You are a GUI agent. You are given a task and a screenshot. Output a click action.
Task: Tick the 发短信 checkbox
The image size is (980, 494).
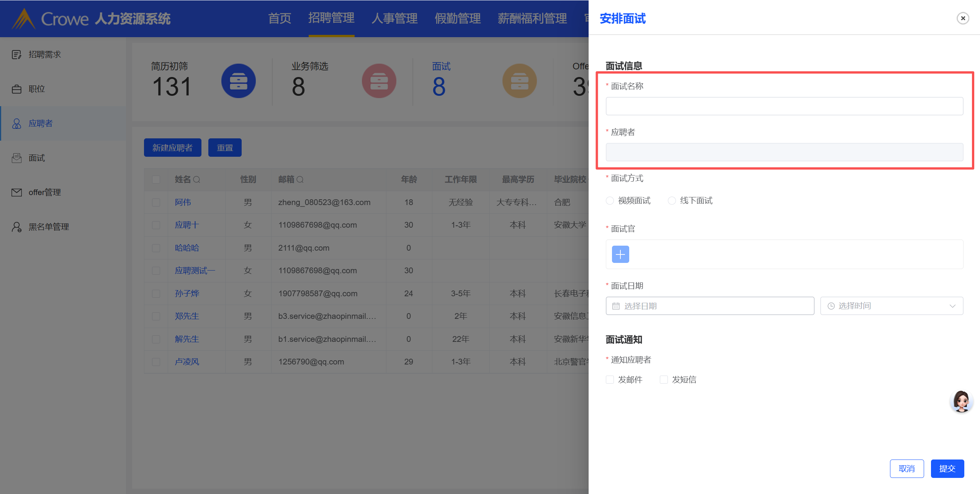(664, 379)
